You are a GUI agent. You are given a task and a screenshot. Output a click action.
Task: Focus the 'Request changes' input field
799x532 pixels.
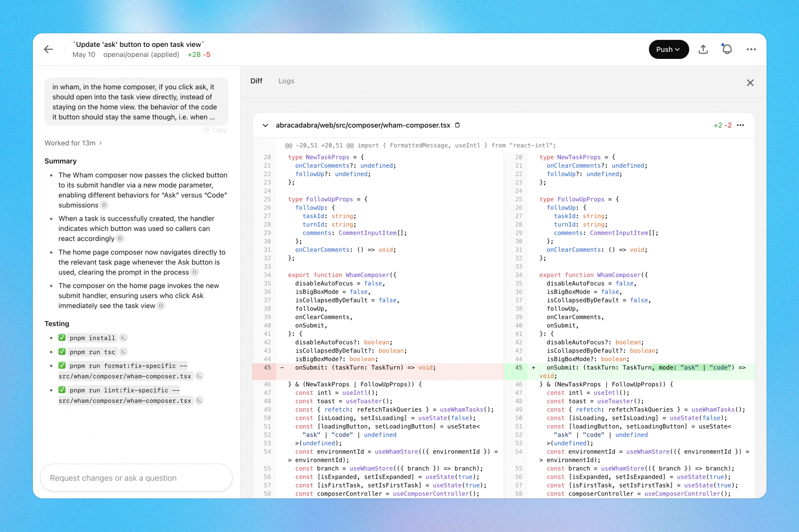136,478
